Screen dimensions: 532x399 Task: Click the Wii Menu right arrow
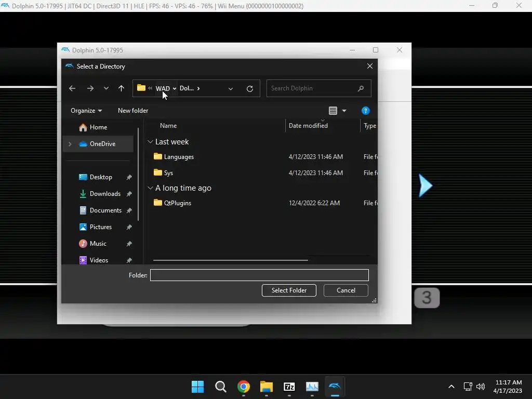[x=425, y=185]
